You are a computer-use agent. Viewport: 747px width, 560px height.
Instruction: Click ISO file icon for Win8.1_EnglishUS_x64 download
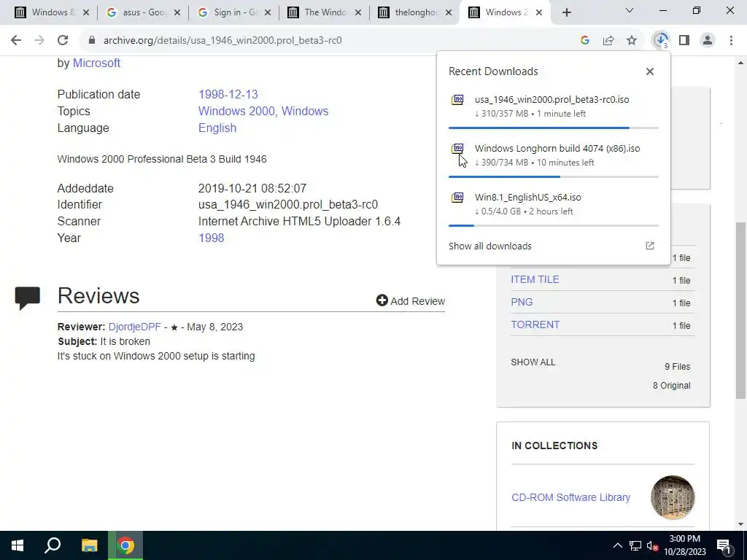(457, 197)
